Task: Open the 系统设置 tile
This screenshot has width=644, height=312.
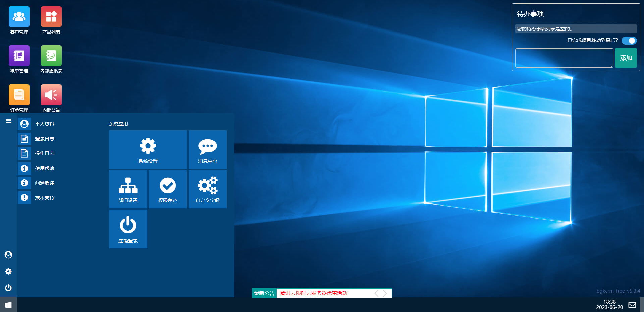Action: 148,149
